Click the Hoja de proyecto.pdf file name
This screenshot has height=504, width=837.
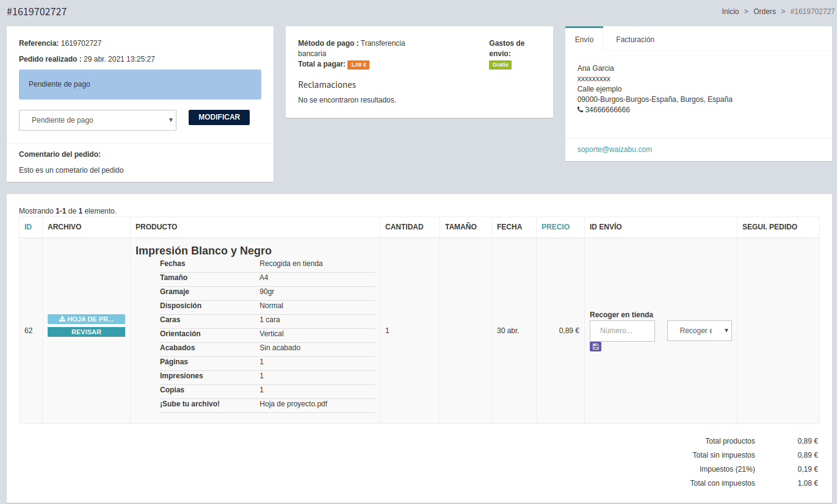click(x=293, y=404)
